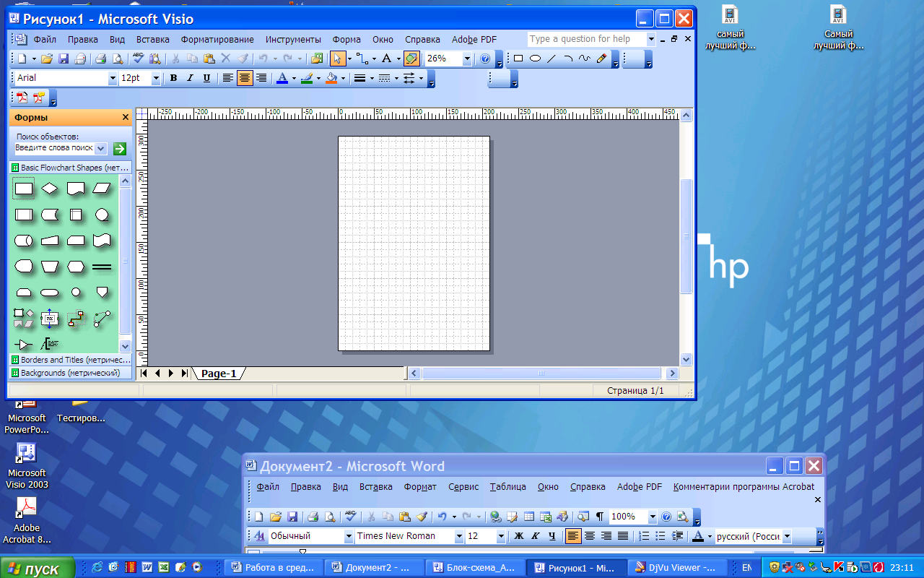The image size is (924, 578).
Task: Click the Print icon in Visio toolbar
Action: point(101,59)
